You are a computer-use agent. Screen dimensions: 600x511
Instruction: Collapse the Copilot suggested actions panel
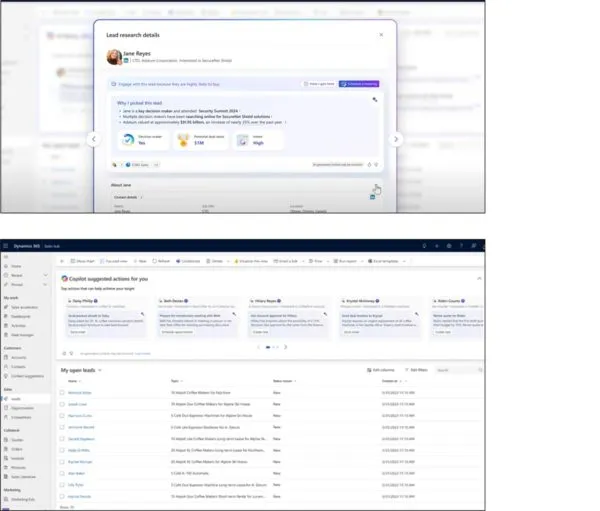click(479, 279)
